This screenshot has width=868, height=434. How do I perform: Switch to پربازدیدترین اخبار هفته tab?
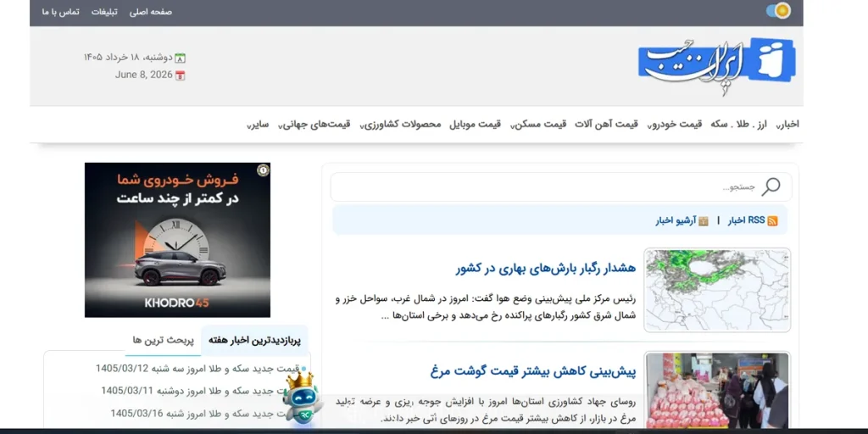(x=254, y=341)
